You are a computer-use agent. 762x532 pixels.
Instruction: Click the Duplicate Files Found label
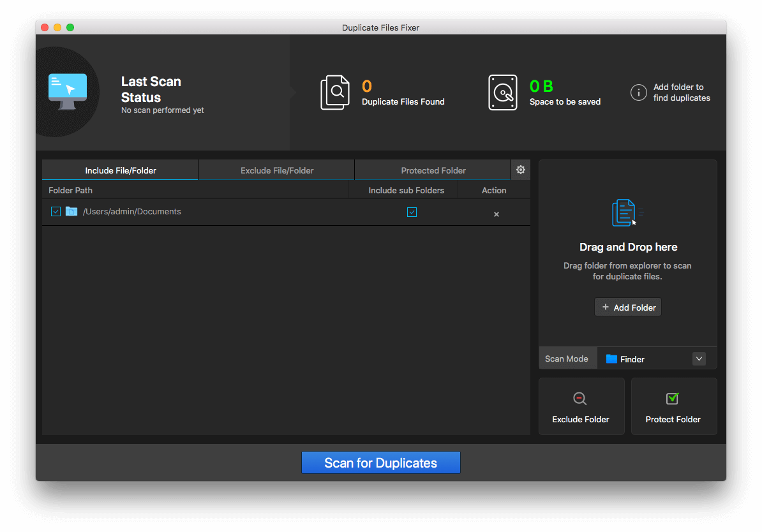[x=403, y=101]
